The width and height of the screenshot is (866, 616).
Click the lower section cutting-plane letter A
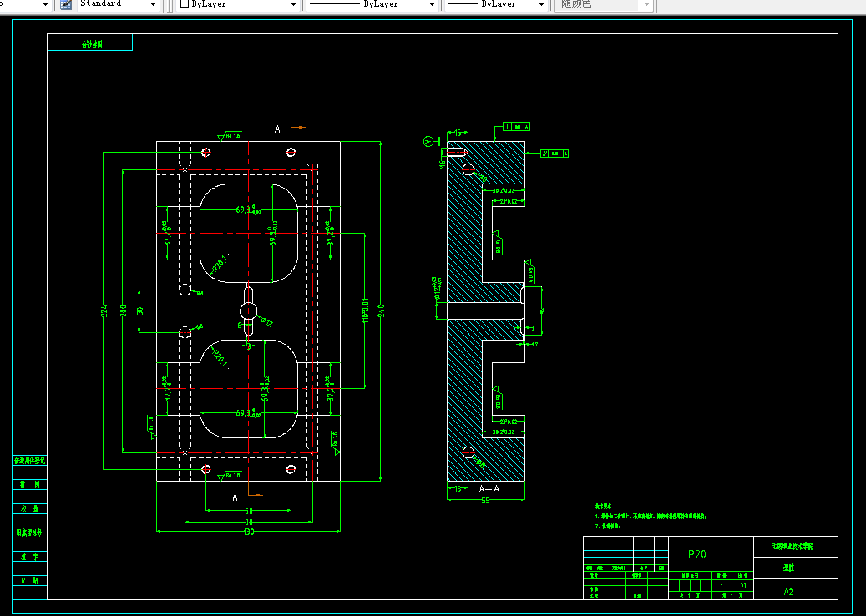pyautogui.click(x=235, y=497)
